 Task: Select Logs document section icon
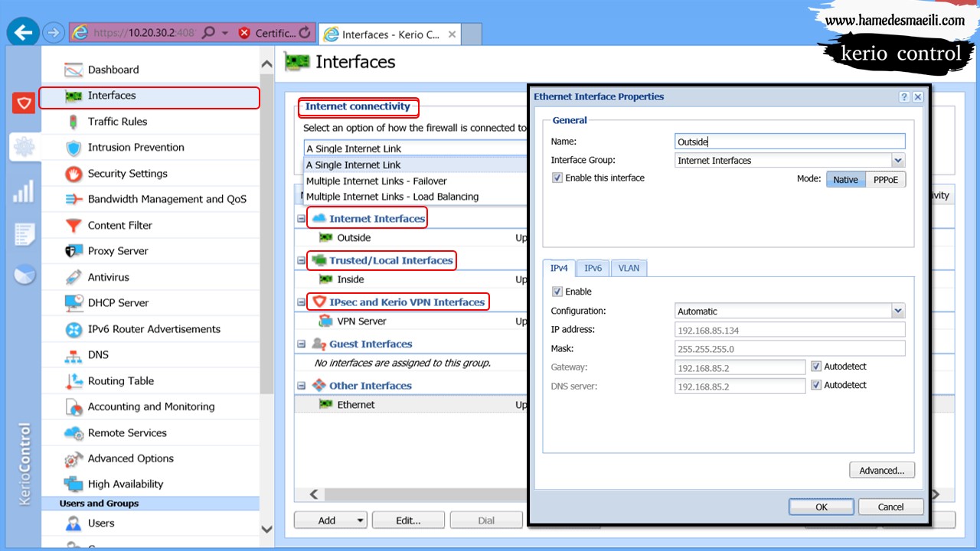(x=24, y=233)
